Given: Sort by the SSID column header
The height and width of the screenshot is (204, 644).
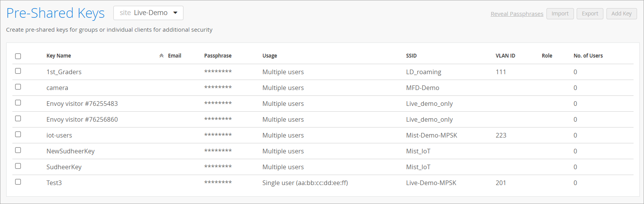Looking at the screenshot, I should pyautogui.click(x=411, y=56).
